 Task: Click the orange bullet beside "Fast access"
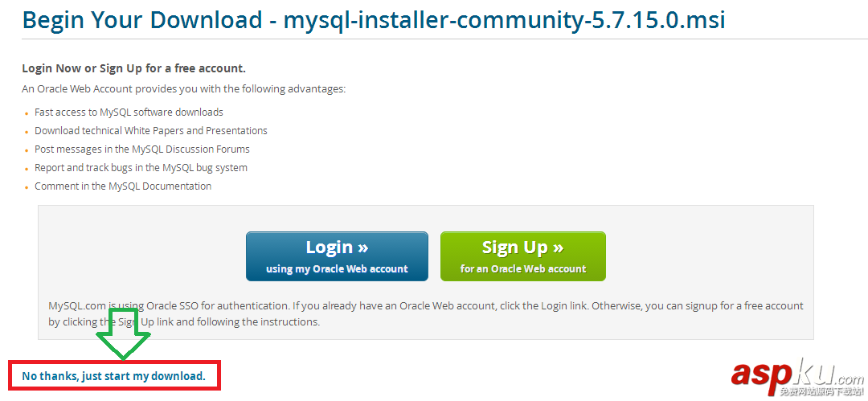coord(27,114)
